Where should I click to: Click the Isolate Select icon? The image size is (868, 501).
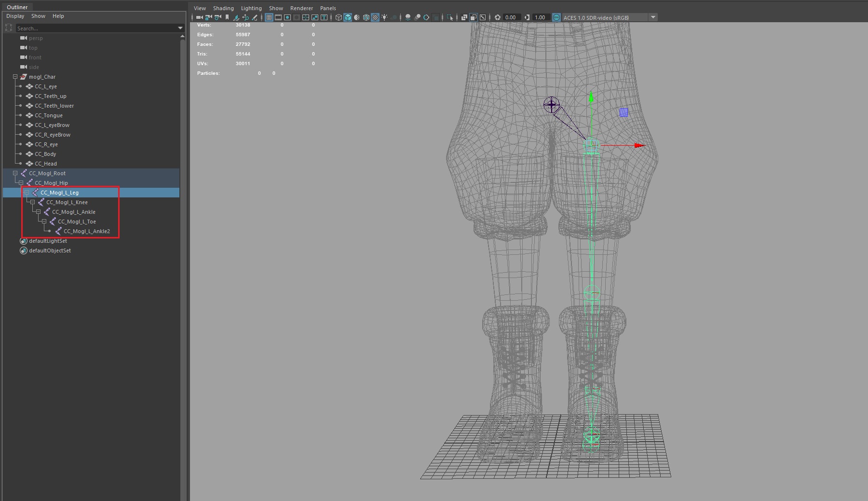click(450, 17)
